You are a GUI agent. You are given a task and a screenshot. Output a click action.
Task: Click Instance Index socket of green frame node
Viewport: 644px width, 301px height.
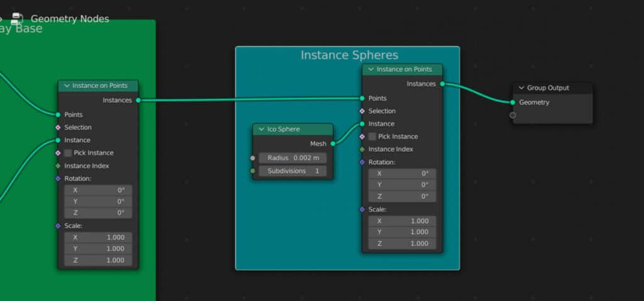click(58, 166)
